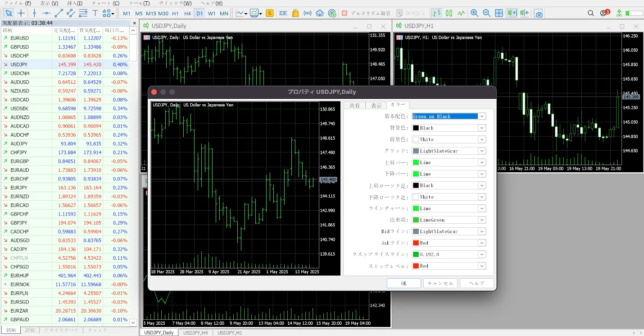The height and width of the screenshot is (336, 644).
Task: Zoom out on the chart
Action: click(486, 13)
